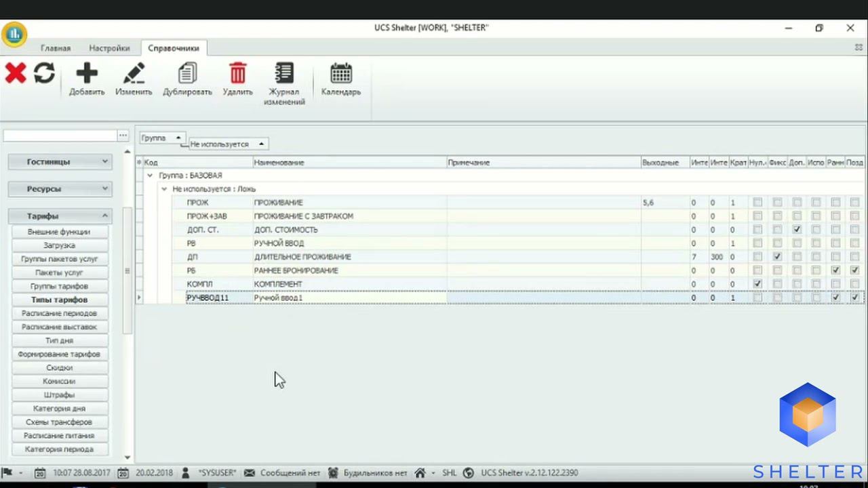Open Штрафы in sidebar
The width and height of the screenshot is (868, 488).
(x=59, y=394)
